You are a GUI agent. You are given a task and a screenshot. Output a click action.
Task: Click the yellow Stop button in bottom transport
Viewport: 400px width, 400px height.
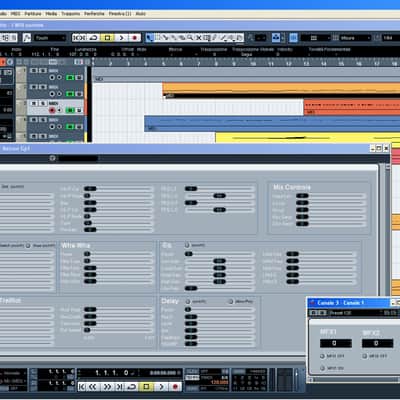(x=146, y=387)
